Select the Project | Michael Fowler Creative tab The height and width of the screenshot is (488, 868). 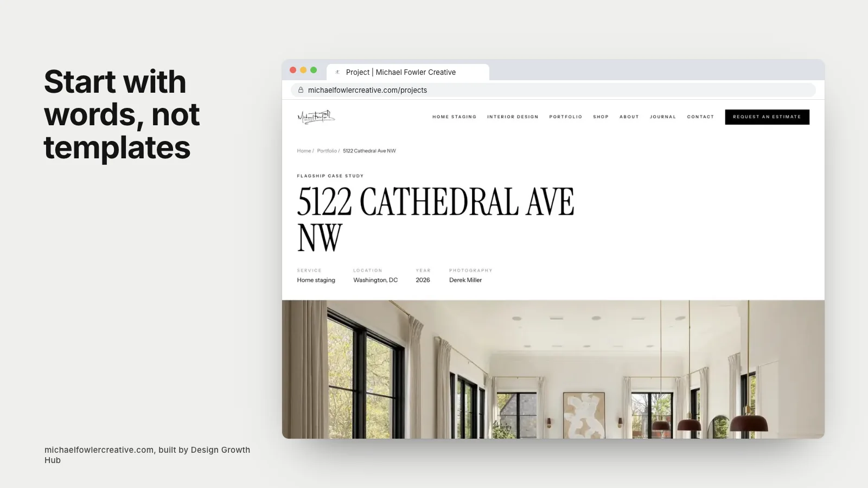pos(408,72)
